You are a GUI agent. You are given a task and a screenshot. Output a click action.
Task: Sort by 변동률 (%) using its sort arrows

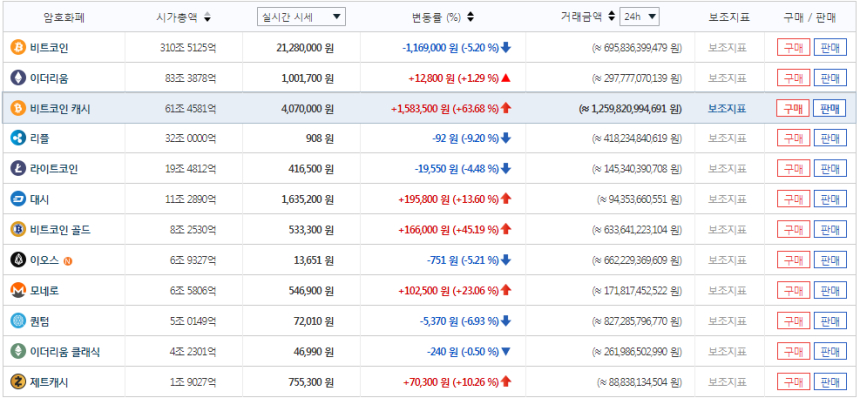click(x=471, y=18)
